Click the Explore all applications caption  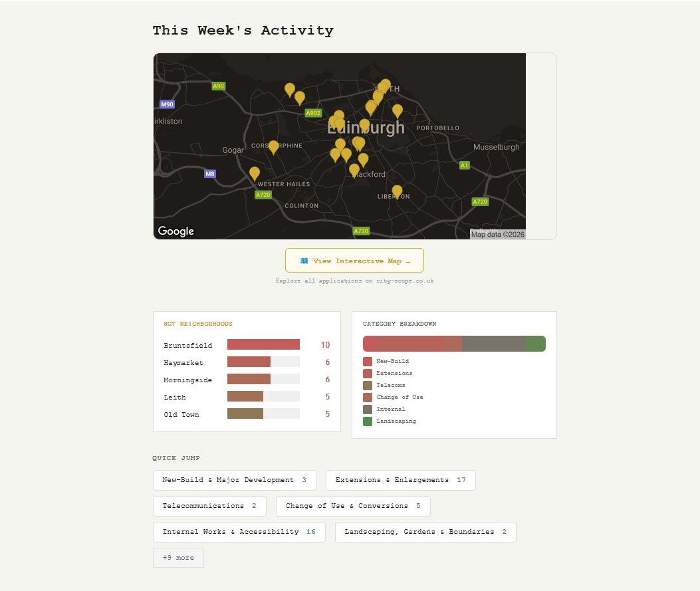pos(354,281)
